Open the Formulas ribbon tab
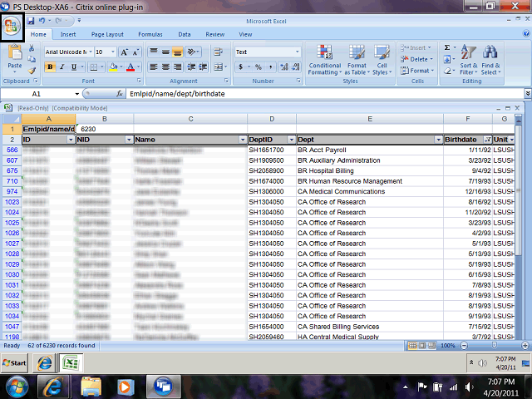 click(x=150, y=35)
